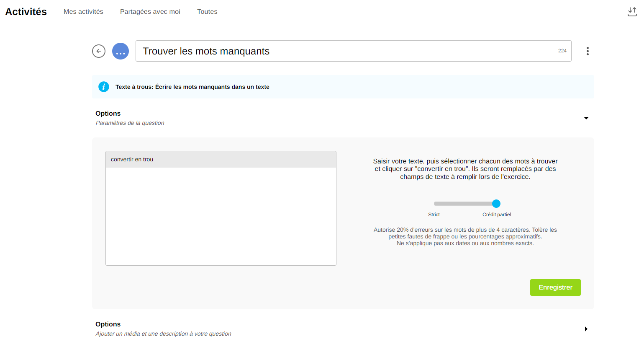This screenshot has width=644, height=339.
Task: Open the three-dot more options menu
Action: pyautogui.click(x=588, y=51)
